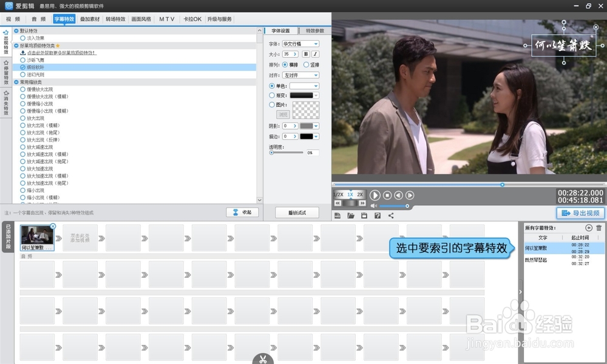This screenshot has height=364, width=607.
Task: Click the 收起 collapse button
Action: 242,212
